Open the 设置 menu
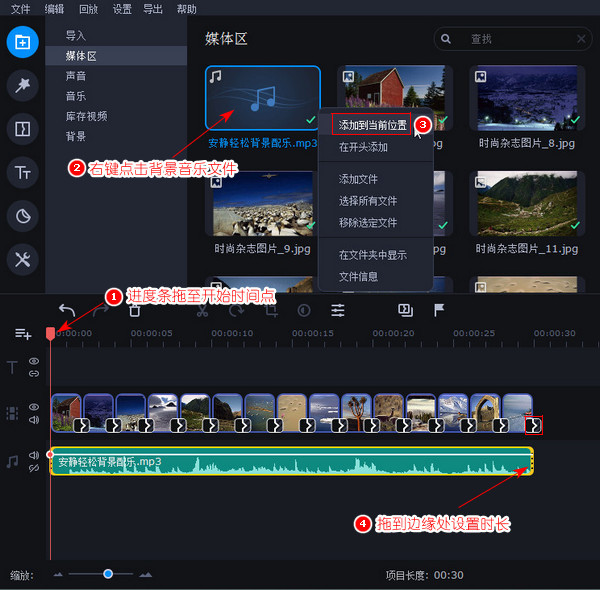The image size is (600, 590). point(122,8)
